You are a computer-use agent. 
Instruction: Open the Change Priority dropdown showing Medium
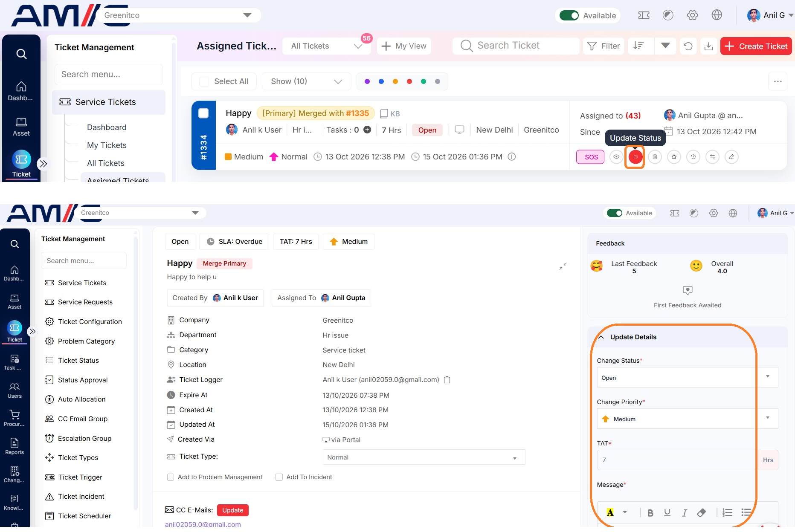687,419
